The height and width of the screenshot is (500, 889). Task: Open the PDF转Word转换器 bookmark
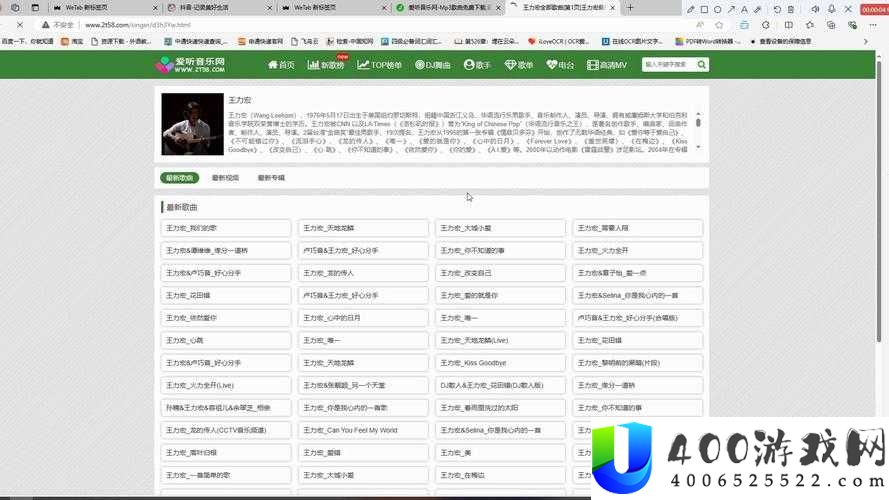(708, 41)
